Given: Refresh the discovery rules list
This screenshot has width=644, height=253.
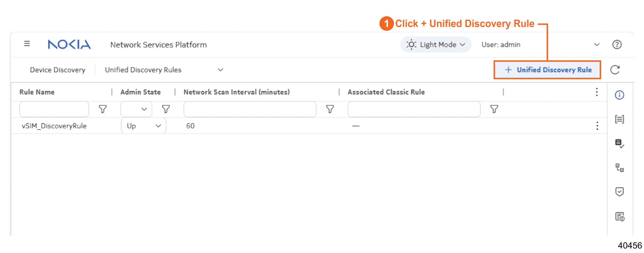Looking at the screenshot, I should pos(615,70).
